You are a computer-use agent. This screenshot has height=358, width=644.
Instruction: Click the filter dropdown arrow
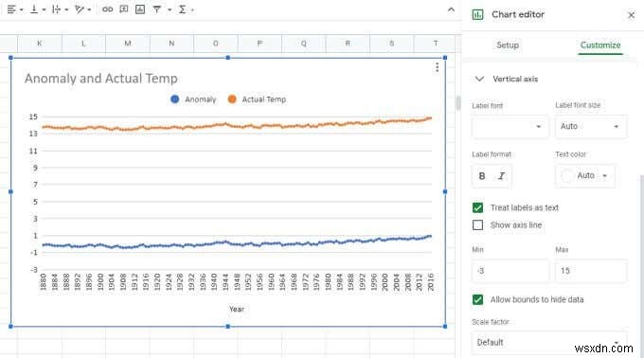(169, 9)
